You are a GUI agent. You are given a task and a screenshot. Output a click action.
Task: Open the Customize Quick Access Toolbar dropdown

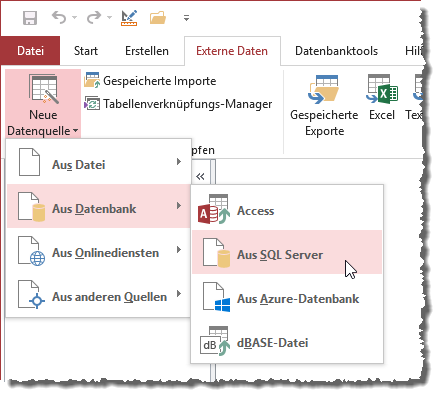tap(186, 18)
